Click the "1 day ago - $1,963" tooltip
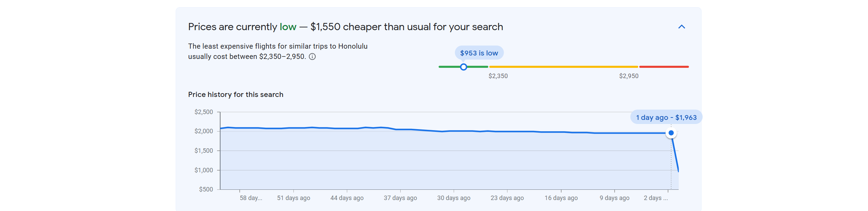 point(666,117)
